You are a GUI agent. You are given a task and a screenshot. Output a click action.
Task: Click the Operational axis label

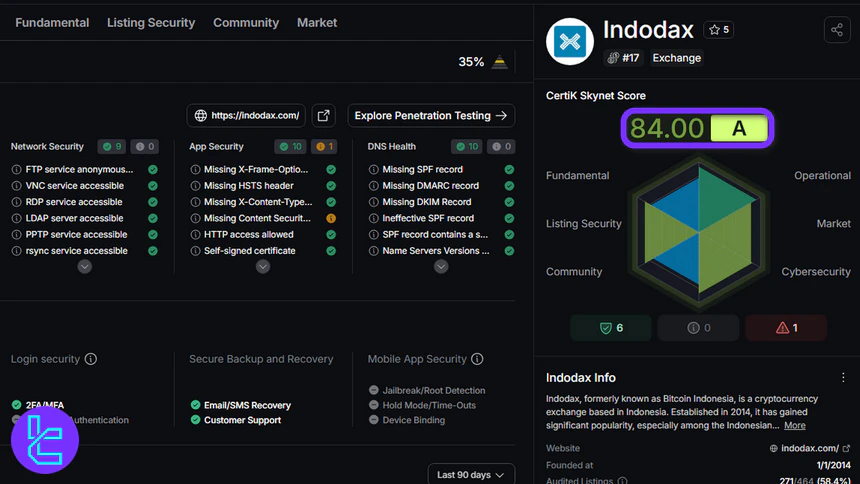[x=822, y=176]
